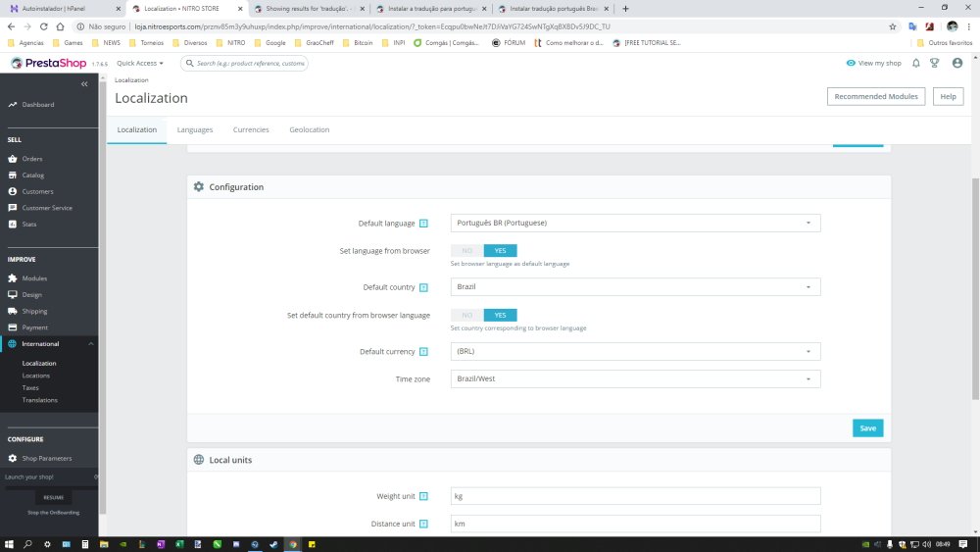Bookmark this page with star icon
Screen dimensions: 980x552
tap(893, 26)
